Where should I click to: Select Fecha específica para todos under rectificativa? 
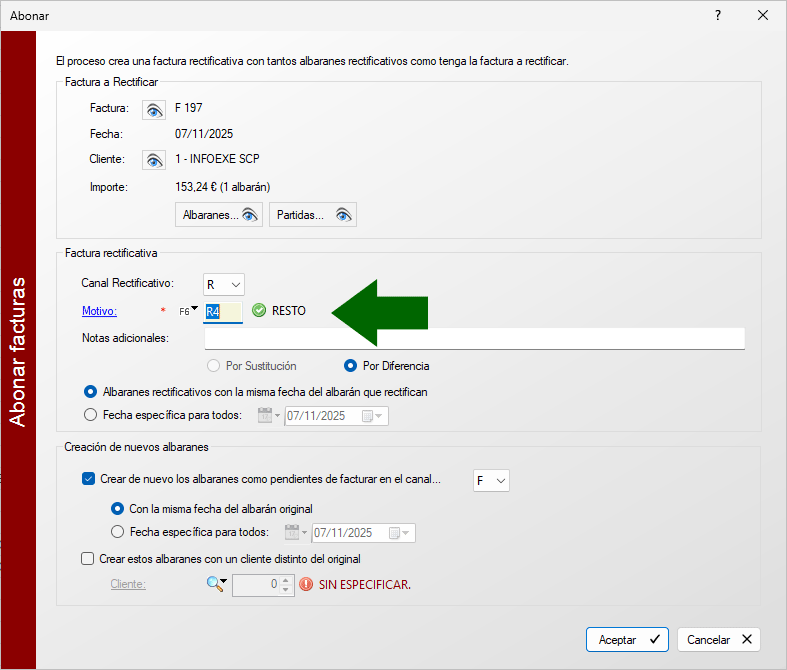tap(91, 415)
